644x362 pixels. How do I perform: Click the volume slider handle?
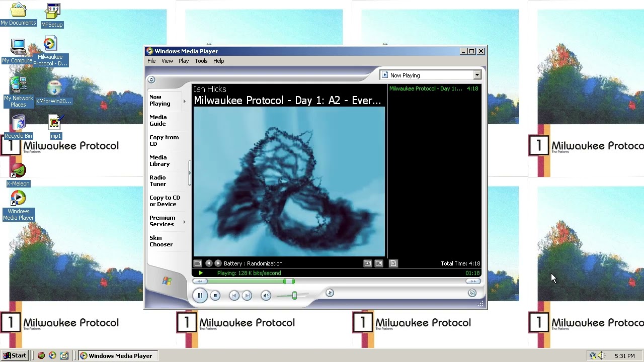(294, 296)
